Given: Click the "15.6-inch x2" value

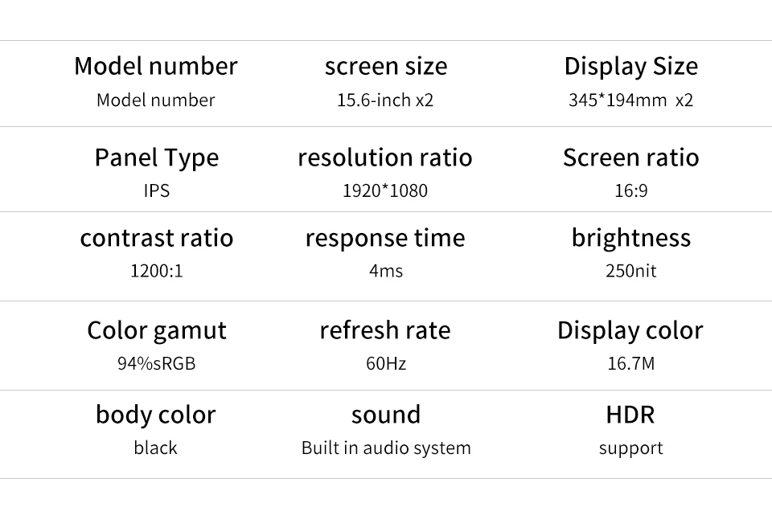Looking at the screenshot, I should [385, 100].
